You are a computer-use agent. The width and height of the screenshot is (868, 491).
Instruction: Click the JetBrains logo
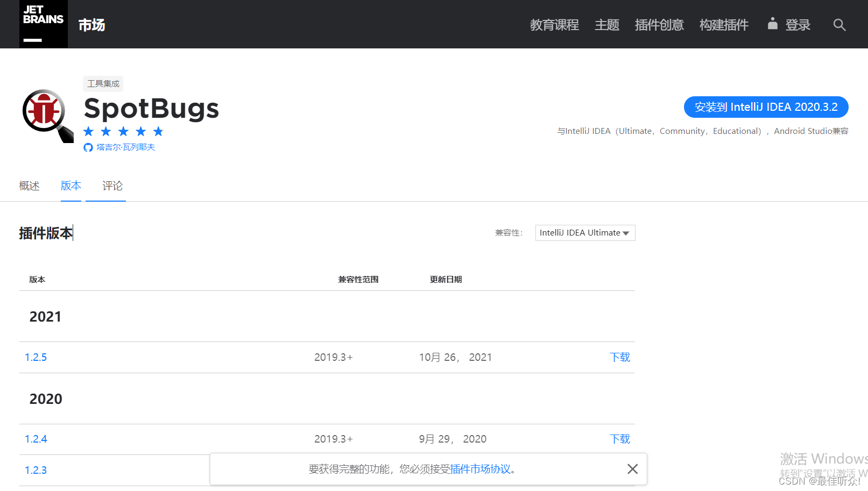43,24
